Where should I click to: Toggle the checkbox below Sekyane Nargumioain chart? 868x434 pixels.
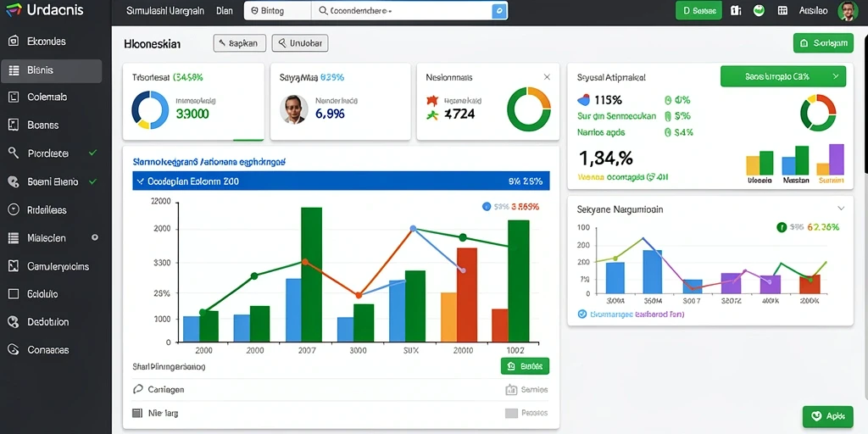point(581,314)
